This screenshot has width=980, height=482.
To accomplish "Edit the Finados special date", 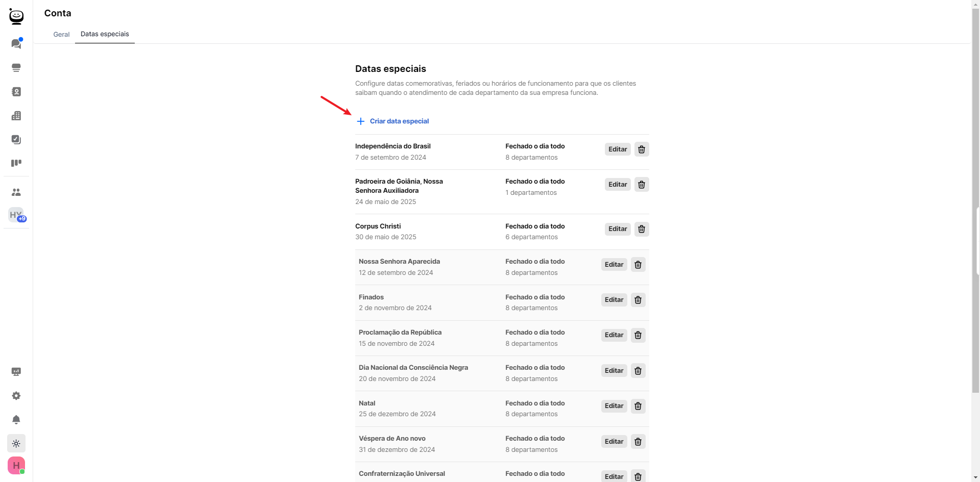I will [x=614, y=300].
